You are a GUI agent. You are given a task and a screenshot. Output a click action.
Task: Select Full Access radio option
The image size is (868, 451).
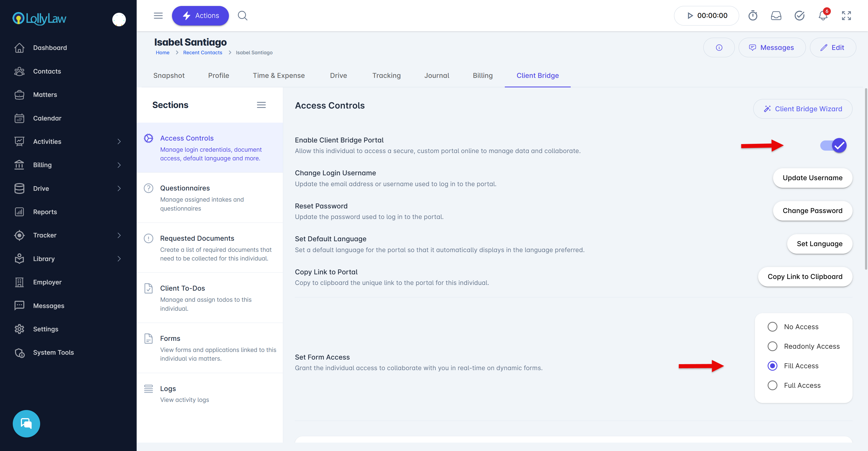click(x=772, y=385)
